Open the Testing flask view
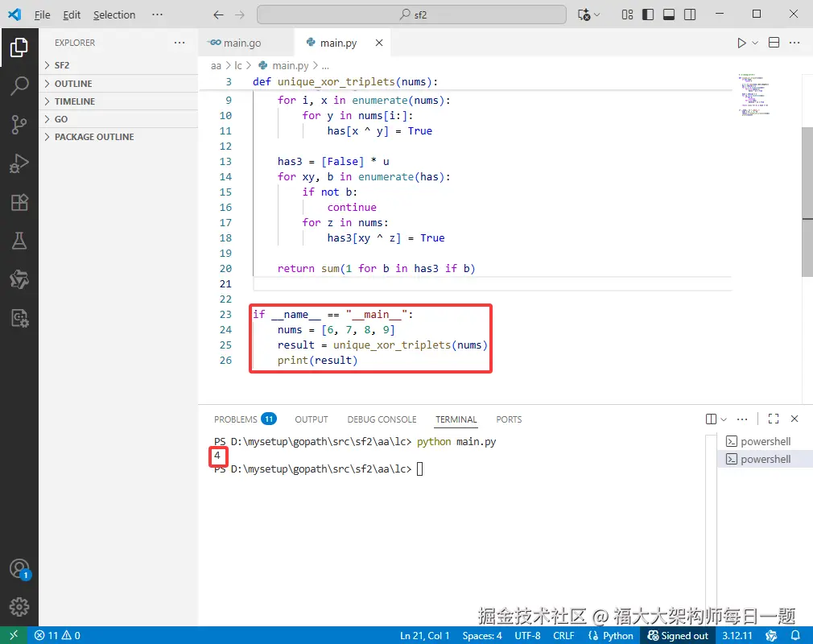Viewport: 813px width, 644px height. point(19,242)
